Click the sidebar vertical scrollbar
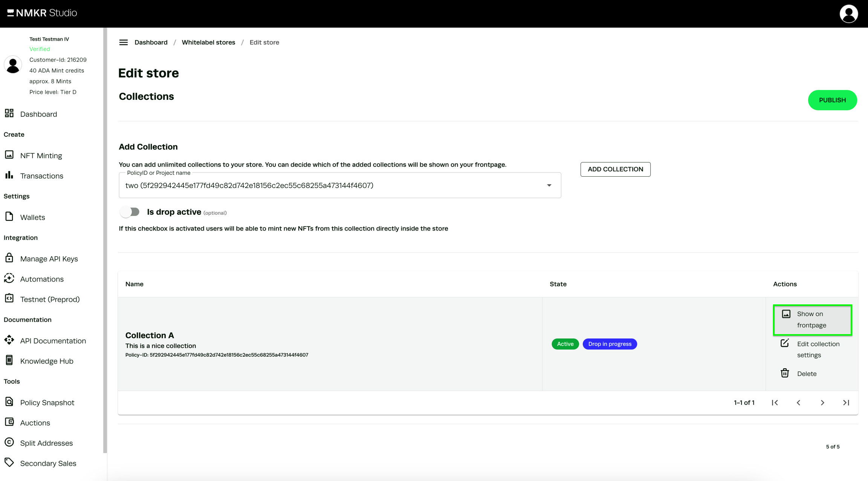The width and height of the screenshot is (868, 481). 105,241
